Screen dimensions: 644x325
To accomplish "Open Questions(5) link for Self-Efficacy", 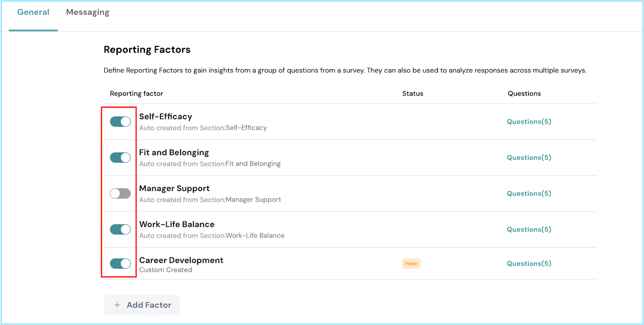I will coord(528,121).
